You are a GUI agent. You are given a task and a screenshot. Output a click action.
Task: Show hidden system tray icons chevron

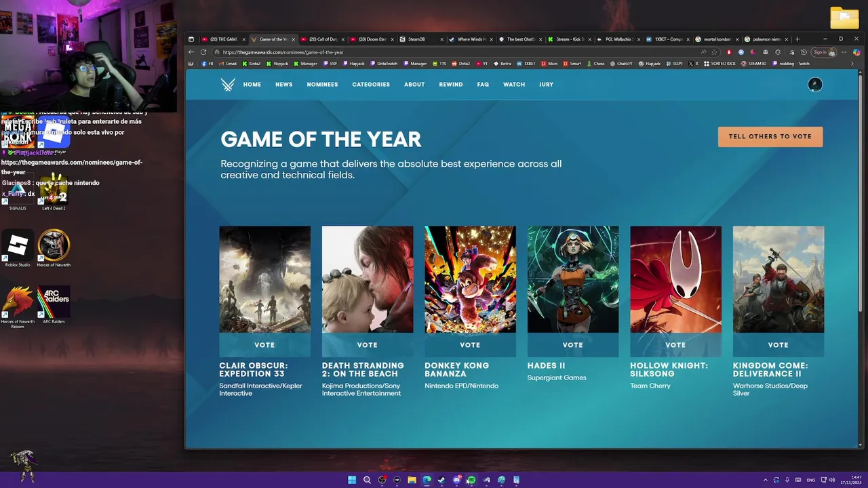click(x=764, y=480)
